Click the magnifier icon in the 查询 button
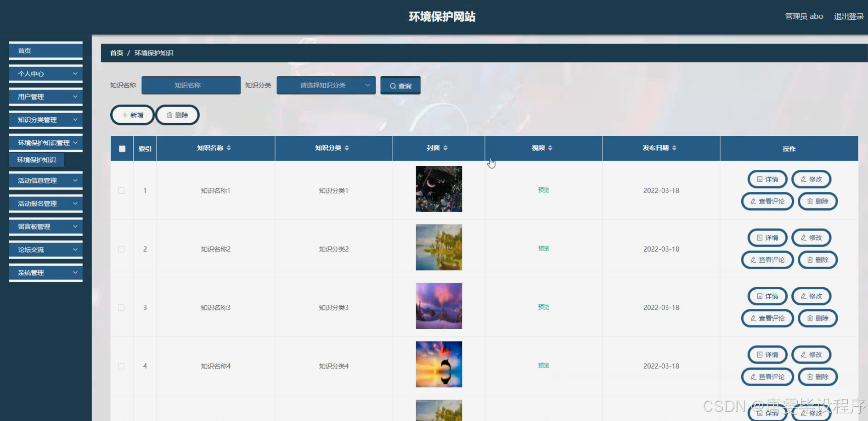 tap(393, 86)
